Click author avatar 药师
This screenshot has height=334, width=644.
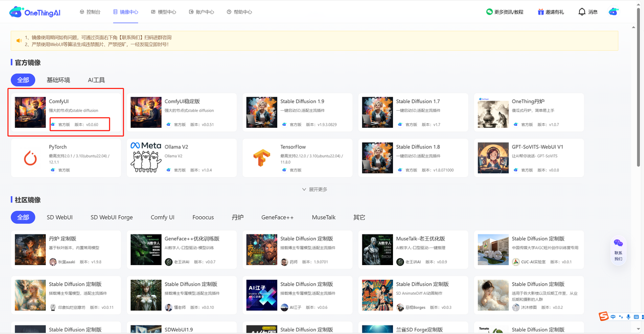[x=284, y=262]
